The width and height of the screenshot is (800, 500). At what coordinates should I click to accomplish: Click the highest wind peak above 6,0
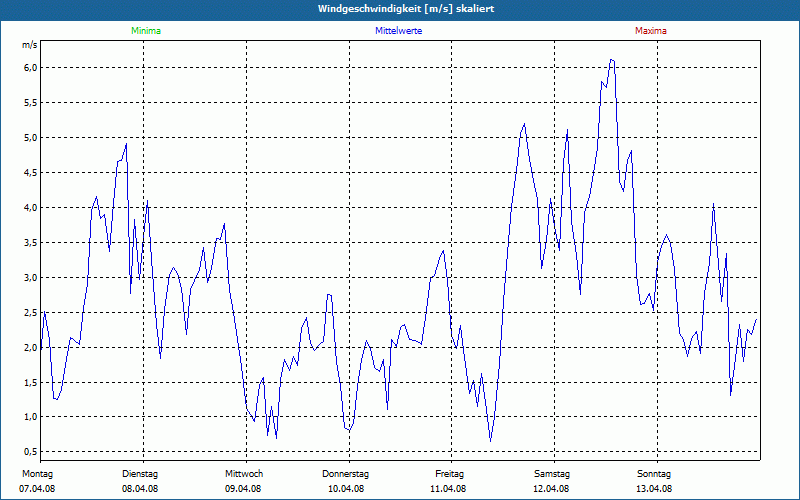(x=612, y=60)
